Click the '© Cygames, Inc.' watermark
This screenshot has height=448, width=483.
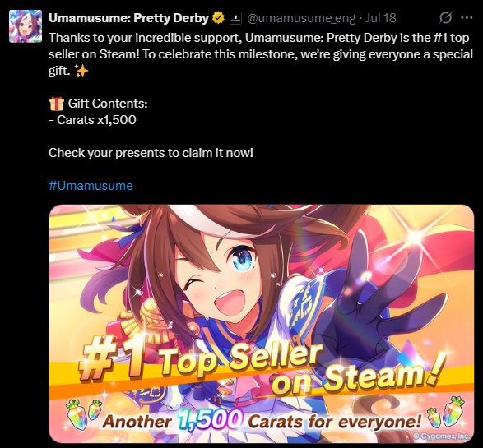[441, 436]
